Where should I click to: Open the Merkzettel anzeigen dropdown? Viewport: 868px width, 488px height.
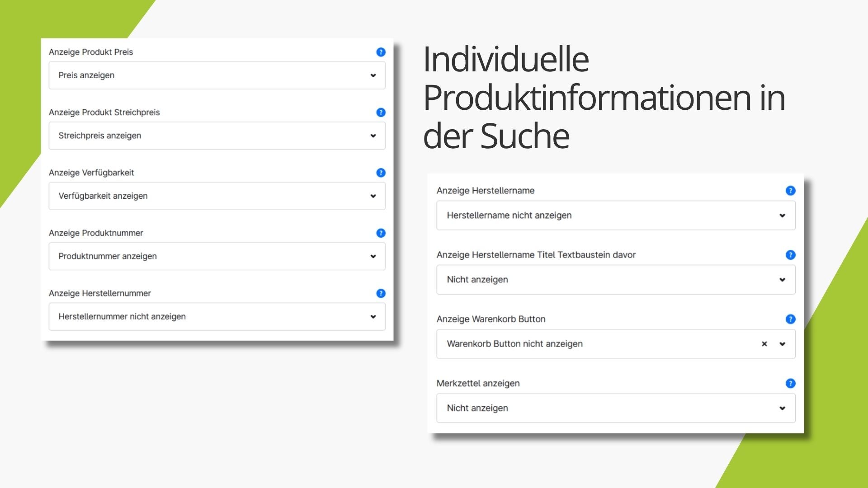coord(616,408)
